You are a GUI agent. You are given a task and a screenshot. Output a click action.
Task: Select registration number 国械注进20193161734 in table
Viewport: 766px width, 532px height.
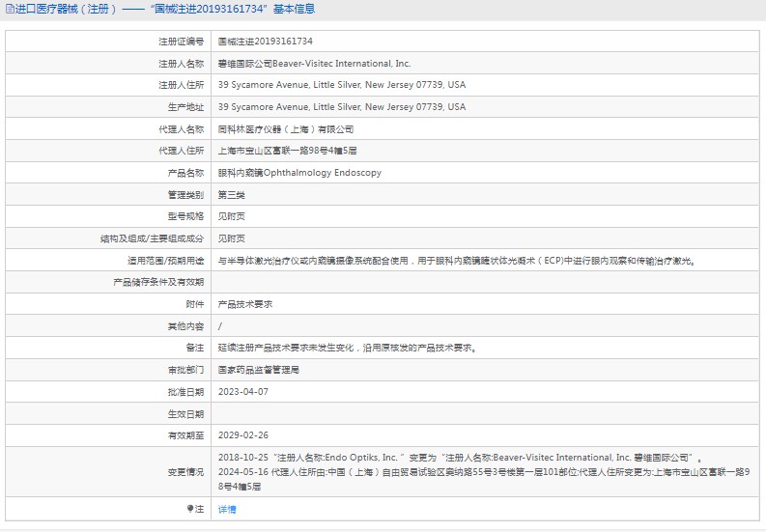click(x=265, y=42)
